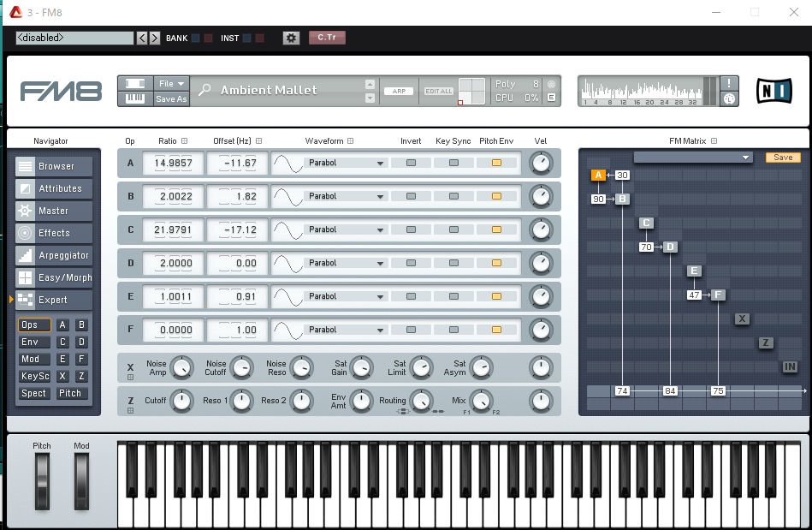Screen dimensions: 812x530
Task: Click the Save As button
Action: pyautogui.click(x=171, y=98)
